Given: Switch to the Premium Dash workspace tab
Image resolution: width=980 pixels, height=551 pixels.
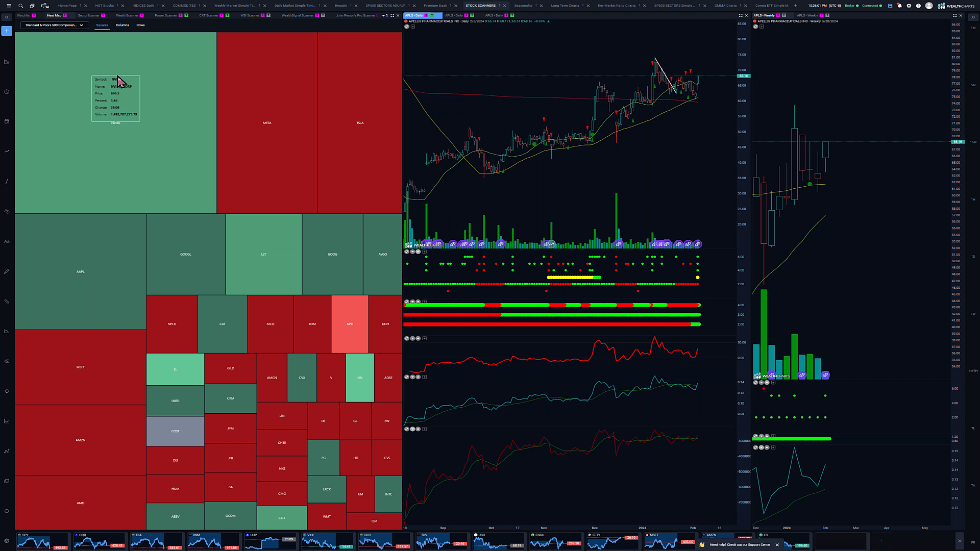Looking at the screenshot, I should [x=435, y=6].
